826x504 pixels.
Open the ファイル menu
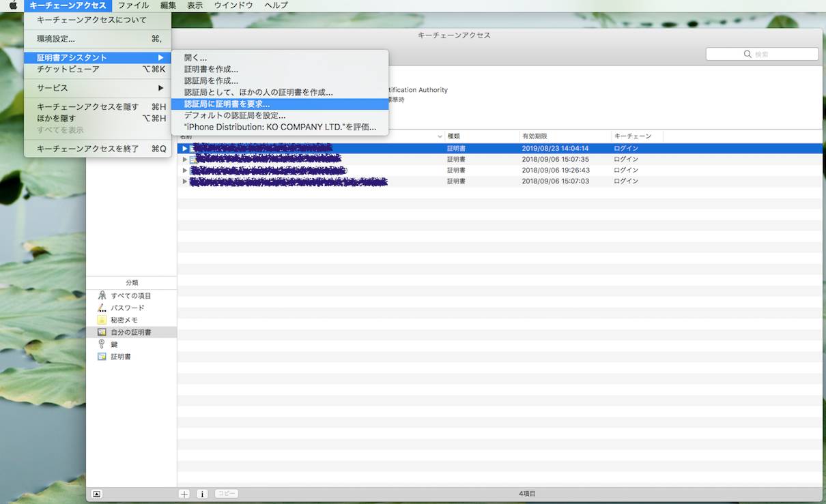click(x=133, y=5)
